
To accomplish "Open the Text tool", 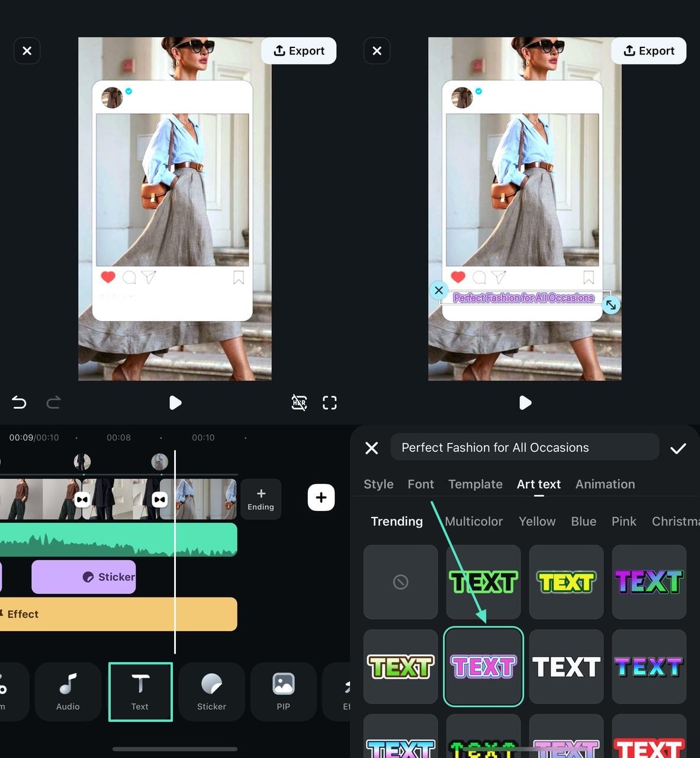I will 140,692.
